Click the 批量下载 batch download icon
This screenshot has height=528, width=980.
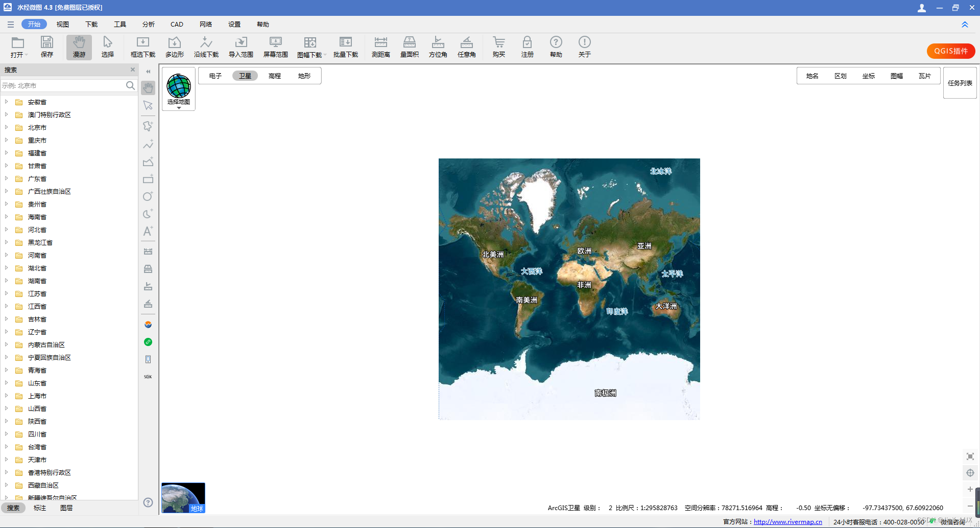346,47
